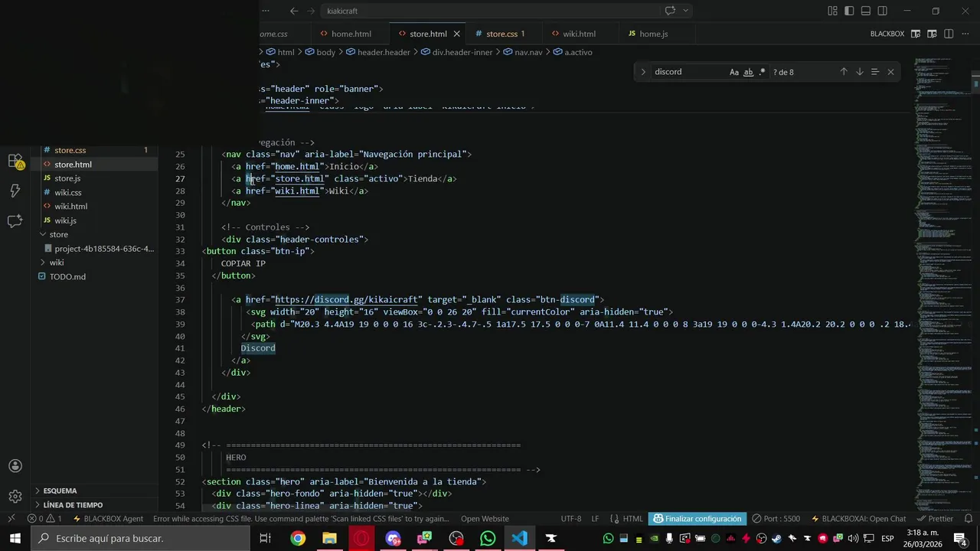The width and height of the screenshot is (980, 551).
Task: Select a.activo in the breadcrumb
Action: [x=578, y=52]
